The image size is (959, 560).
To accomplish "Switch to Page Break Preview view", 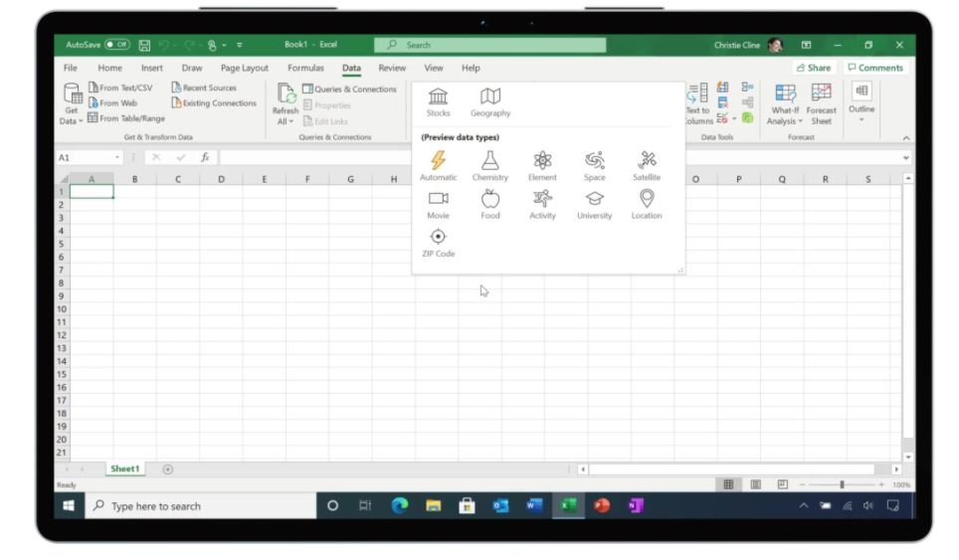I will point(782,484).
